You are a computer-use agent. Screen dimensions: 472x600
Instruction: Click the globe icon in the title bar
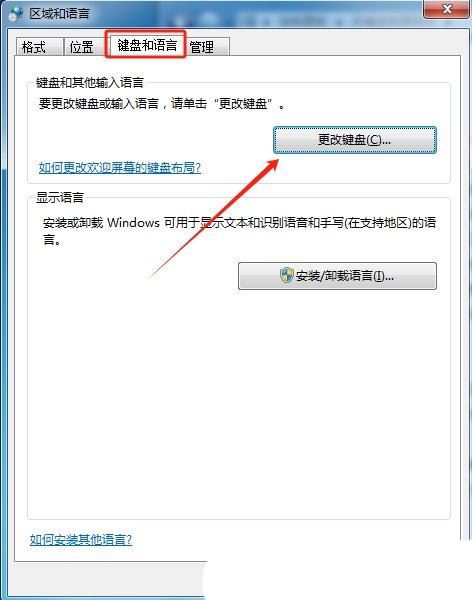15,14
